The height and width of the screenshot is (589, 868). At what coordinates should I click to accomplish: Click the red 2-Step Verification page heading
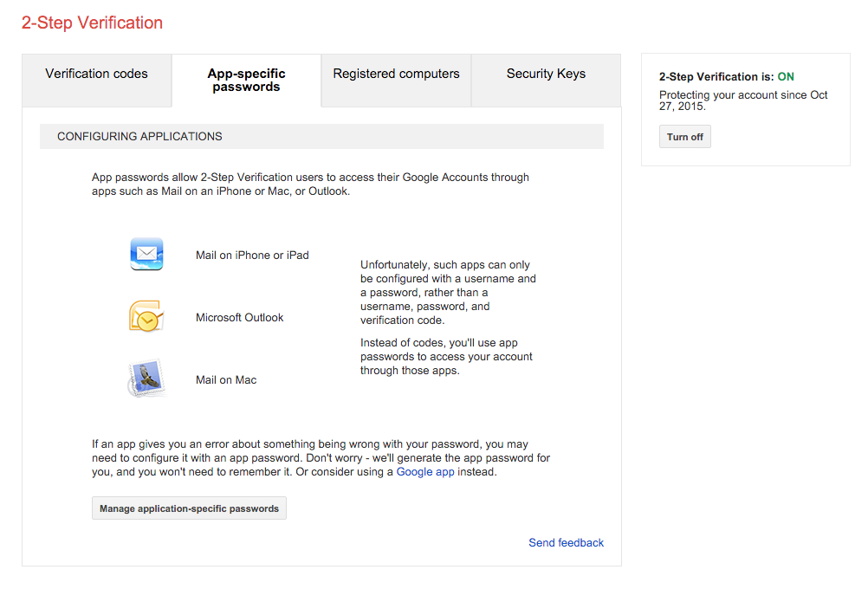(x=92, y=23)
